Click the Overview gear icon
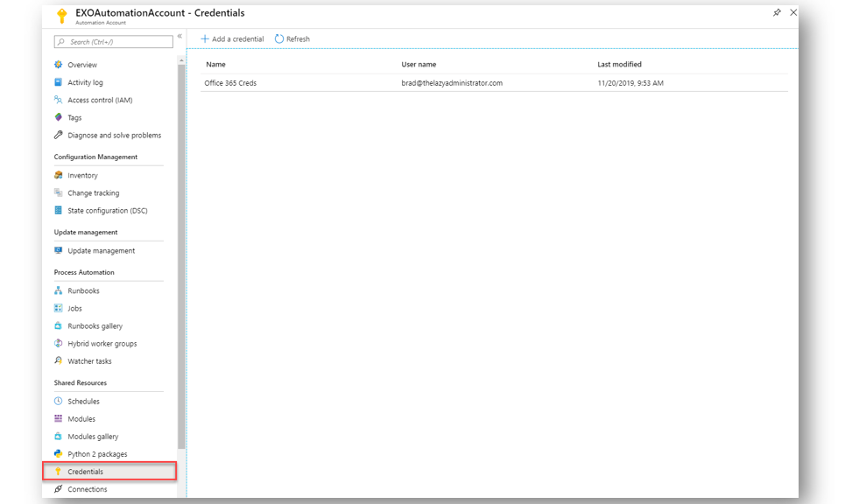 click(x=58, y=65)
